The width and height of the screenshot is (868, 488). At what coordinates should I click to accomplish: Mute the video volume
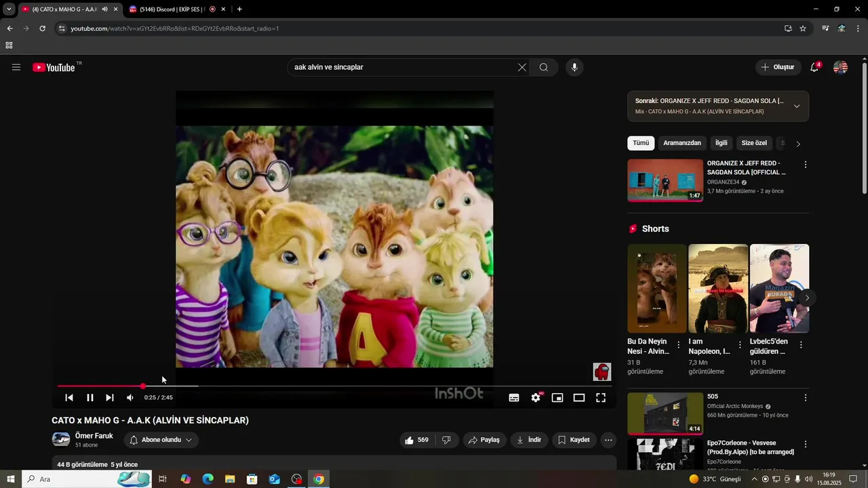pos(130,398)
